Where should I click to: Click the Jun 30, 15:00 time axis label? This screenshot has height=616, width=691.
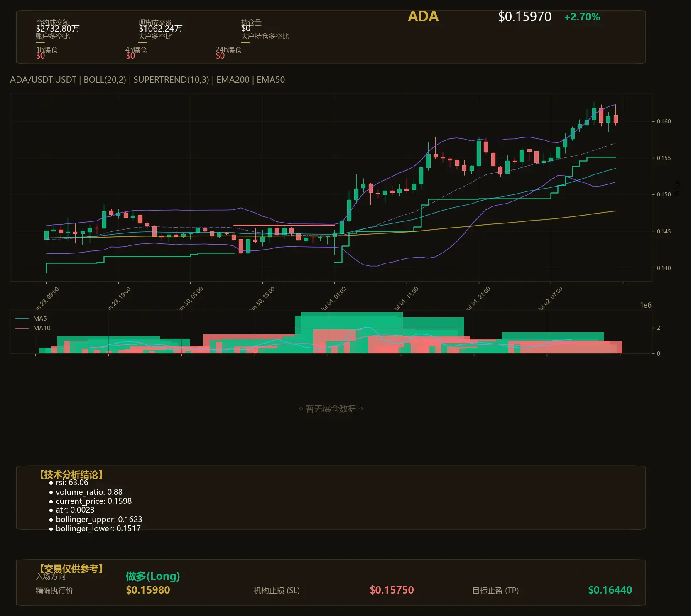point(262,299)
